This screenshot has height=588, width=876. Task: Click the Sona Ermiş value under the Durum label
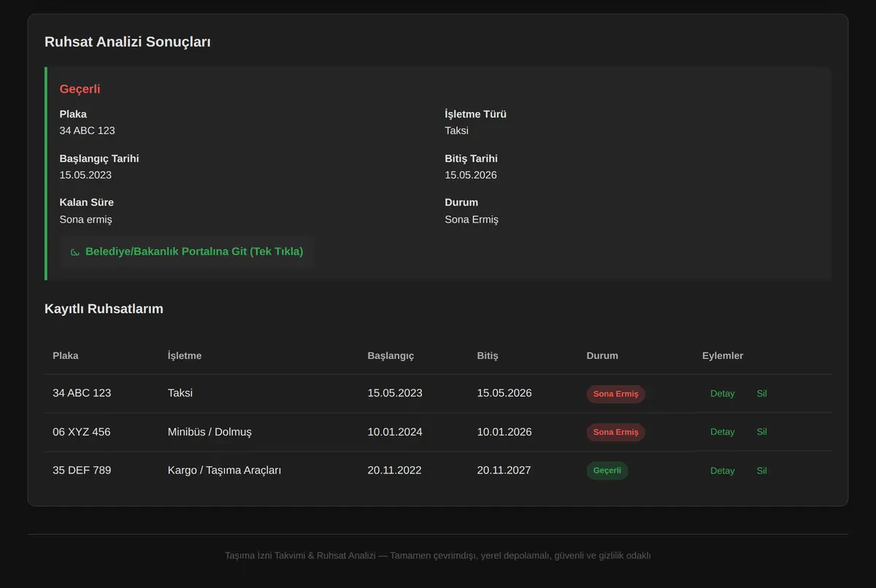click(472, 220)
